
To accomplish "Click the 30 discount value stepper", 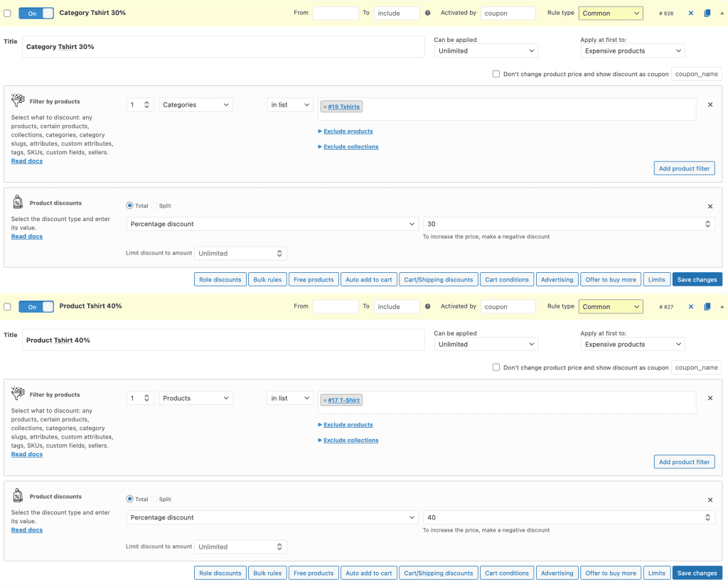I will pyautogui.click(x=707, y=224).
